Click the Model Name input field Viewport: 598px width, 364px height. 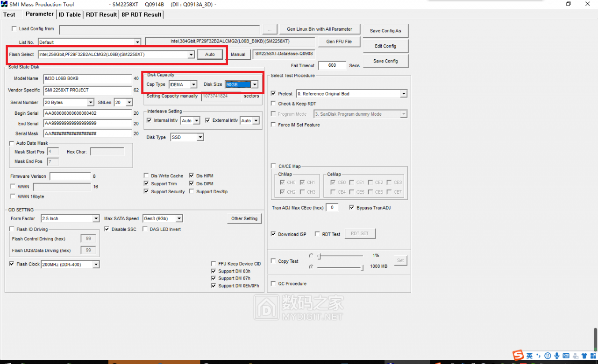point(87,78)
